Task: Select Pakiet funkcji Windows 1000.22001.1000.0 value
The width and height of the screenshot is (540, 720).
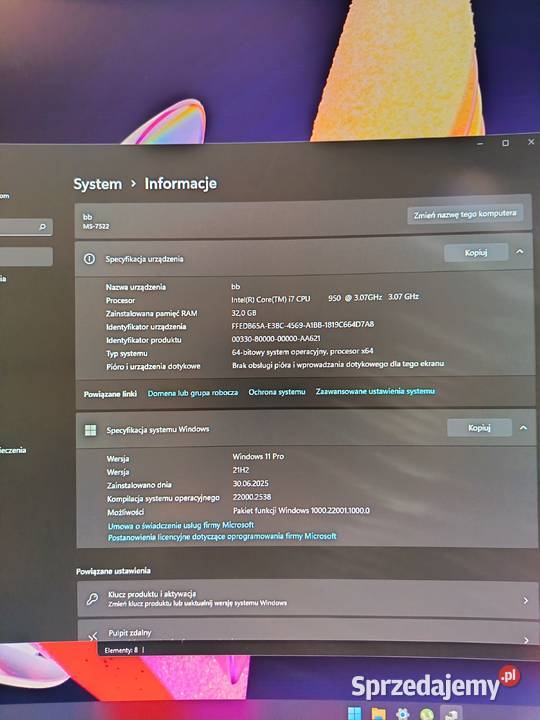Action: pyautogui.click(x=301, y=511)
